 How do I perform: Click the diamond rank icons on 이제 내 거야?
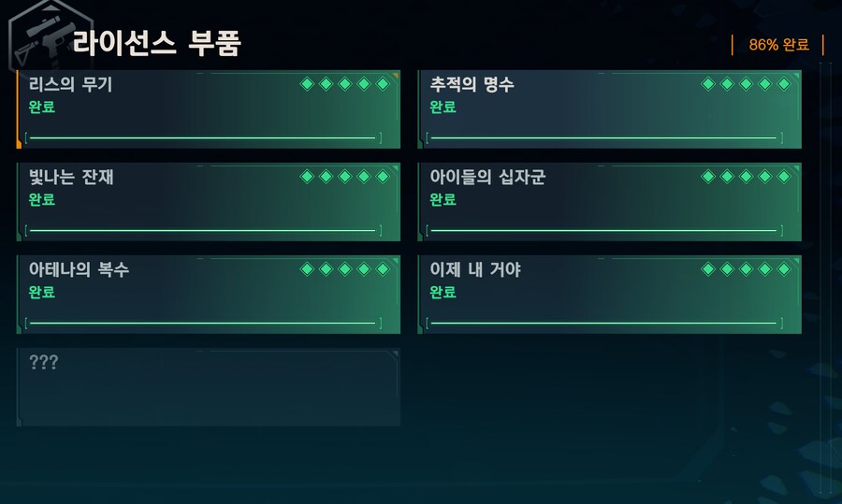[746, 269]
